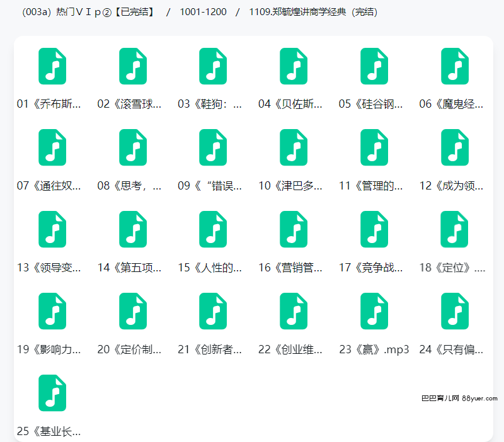The image size is (504, 442).
Task: Open audio file icon for 01《乔布斯
Action: (x=52, y=66)
